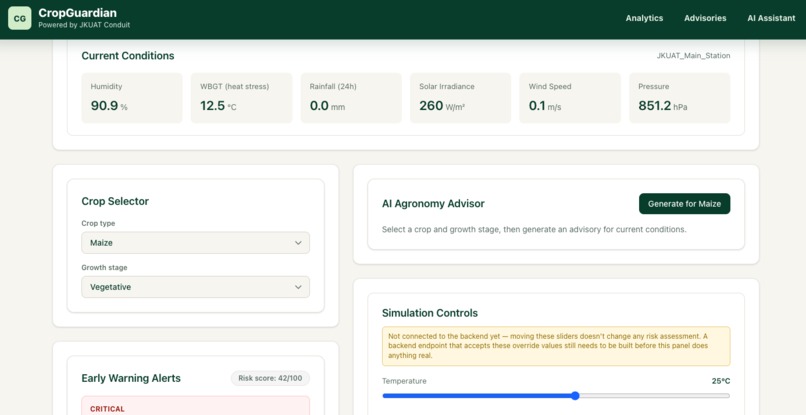The image size is (806, 415).
Task: Click the backend-not-connected warning notice
Action: point(556,346)
